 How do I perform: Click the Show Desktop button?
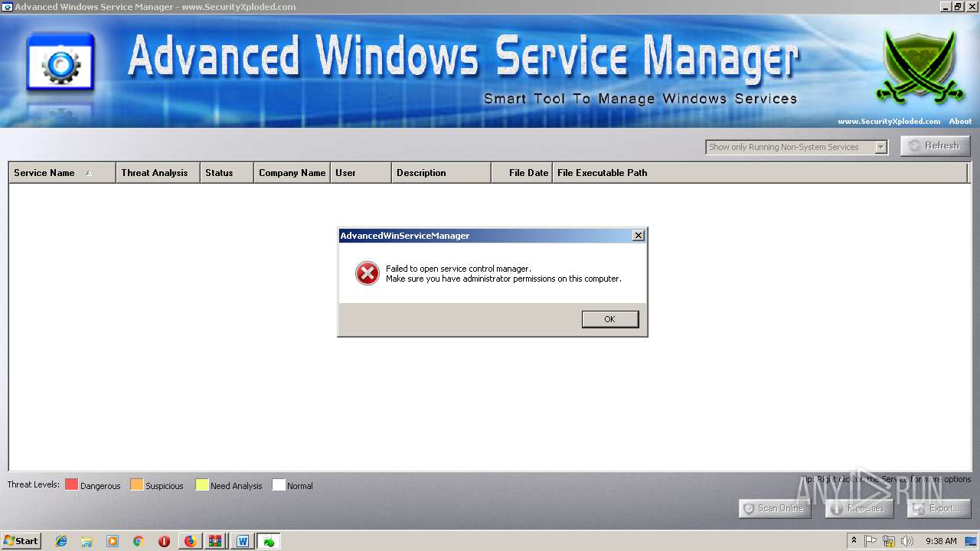[972, 541]
